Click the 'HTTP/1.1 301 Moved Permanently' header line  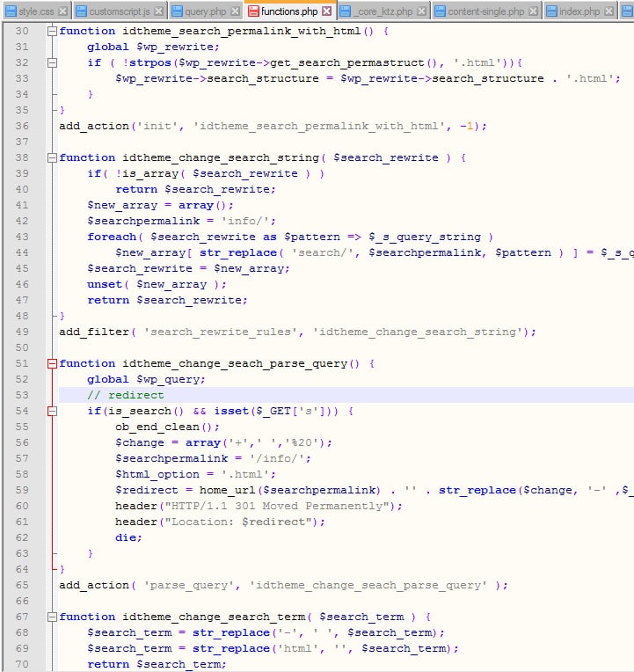coord(259,506)
